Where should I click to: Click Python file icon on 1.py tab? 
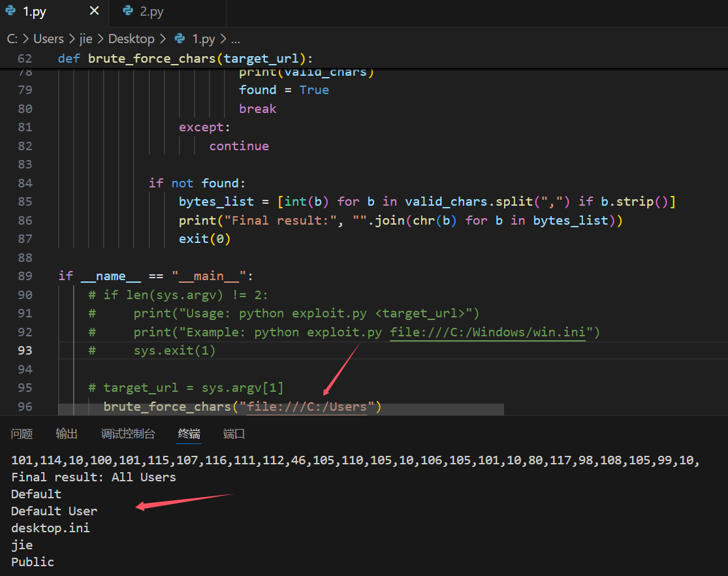(10, 11)
